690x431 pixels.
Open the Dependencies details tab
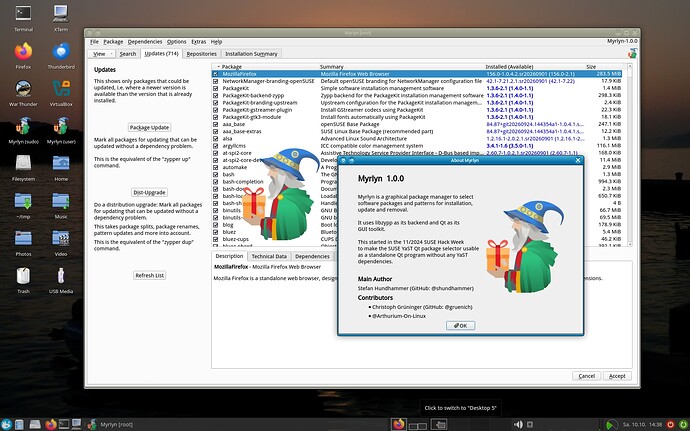(312, 256)
